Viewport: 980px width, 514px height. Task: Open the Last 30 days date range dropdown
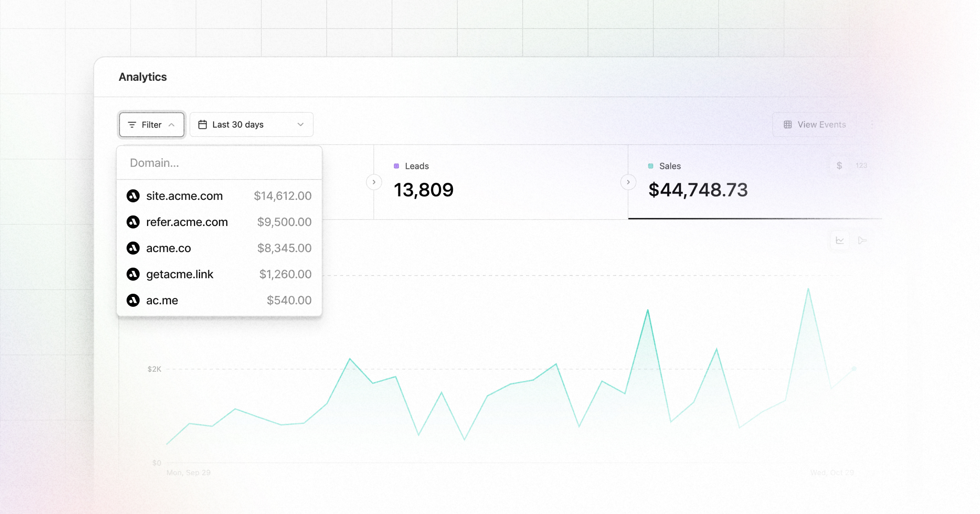(x=251, y=124)
